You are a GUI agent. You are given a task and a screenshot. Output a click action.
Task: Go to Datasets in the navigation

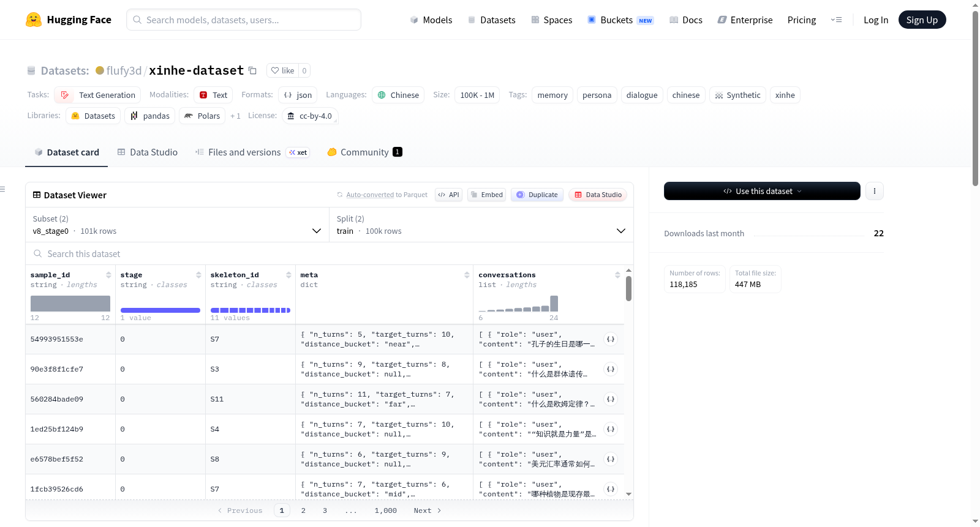coord(491,20)
